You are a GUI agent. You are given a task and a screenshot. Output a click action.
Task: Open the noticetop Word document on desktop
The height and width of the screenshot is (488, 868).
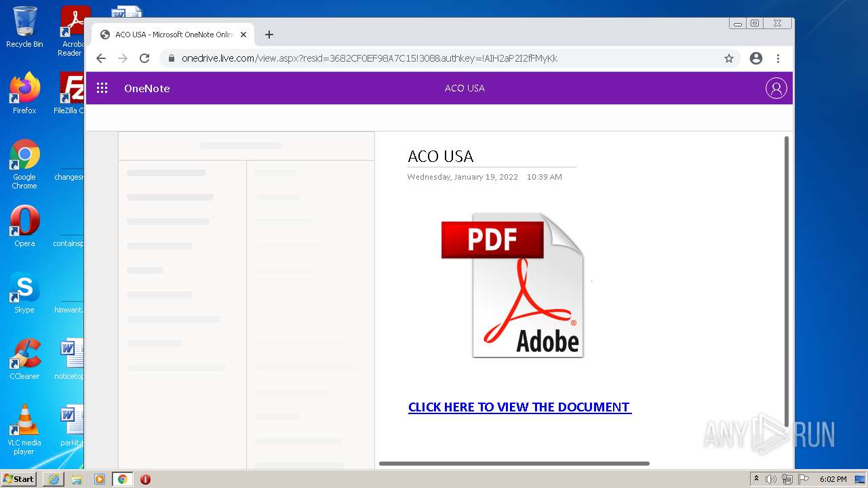click(71, 359)
